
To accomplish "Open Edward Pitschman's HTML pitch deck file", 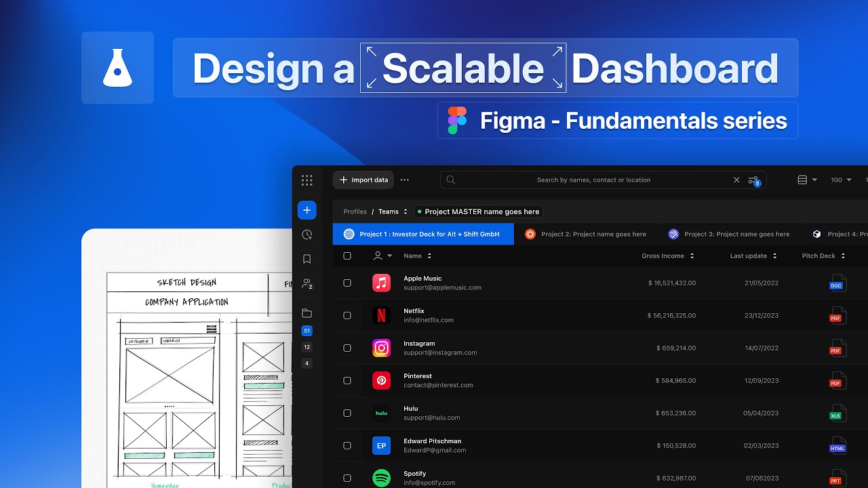I will [837, 445].
